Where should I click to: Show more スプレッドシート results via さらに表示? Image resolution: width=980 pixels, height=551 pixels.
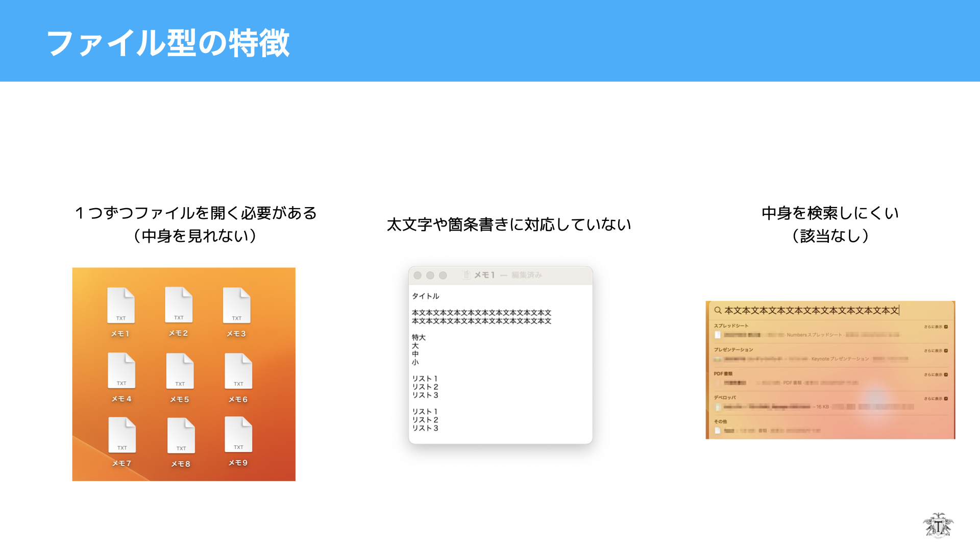(936, 327)
